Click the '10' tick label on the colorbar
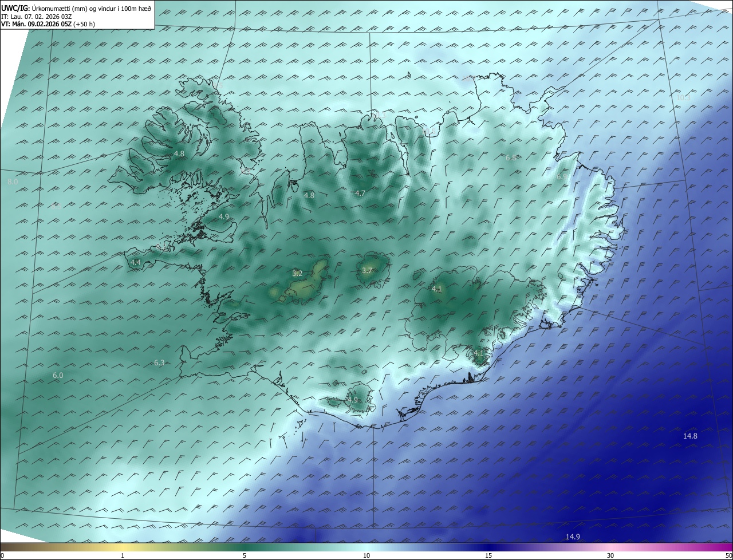 [x=366, y=556]
